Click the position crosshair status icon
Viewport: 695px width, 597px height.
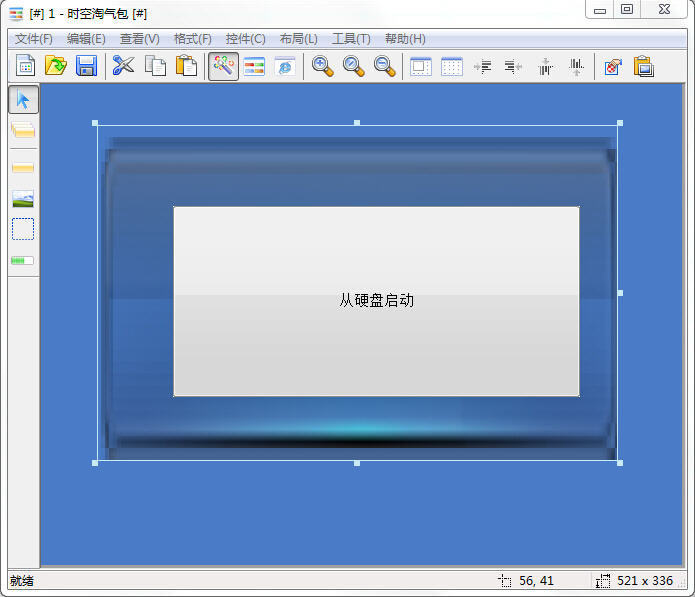click(504, 581)
